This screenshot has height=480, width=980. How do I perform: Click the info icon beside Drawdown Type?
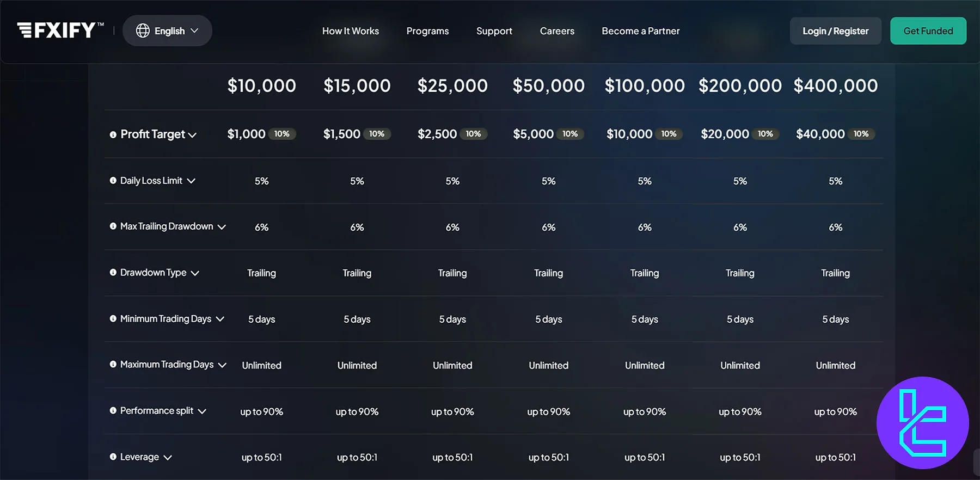tap(113, 273)
